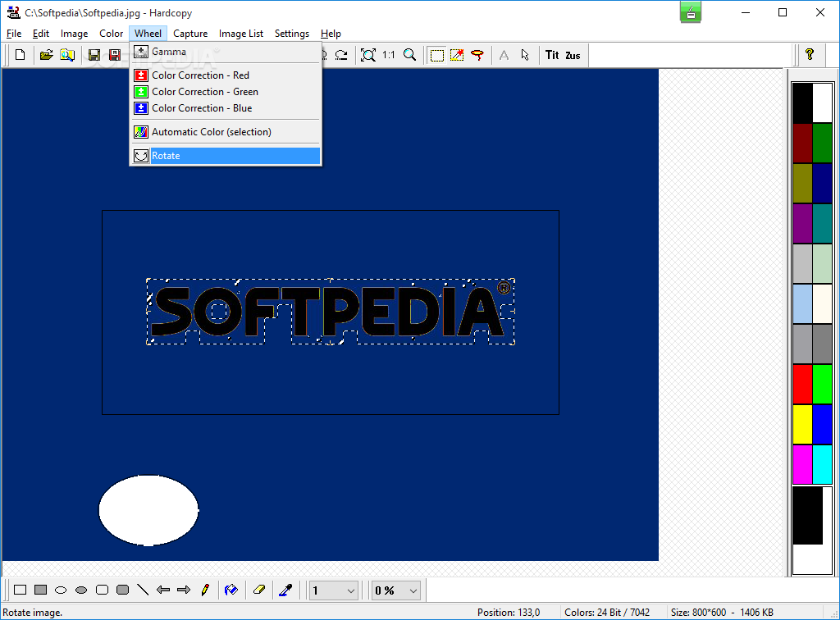Select the text tool letter A
The height and width of the screenshot is (620, 840).
[x=504, y=55]
